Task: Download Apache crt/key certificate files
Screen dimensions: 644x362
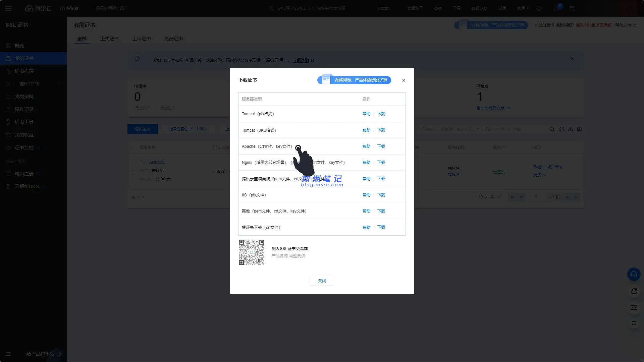Action: [381, 146]
